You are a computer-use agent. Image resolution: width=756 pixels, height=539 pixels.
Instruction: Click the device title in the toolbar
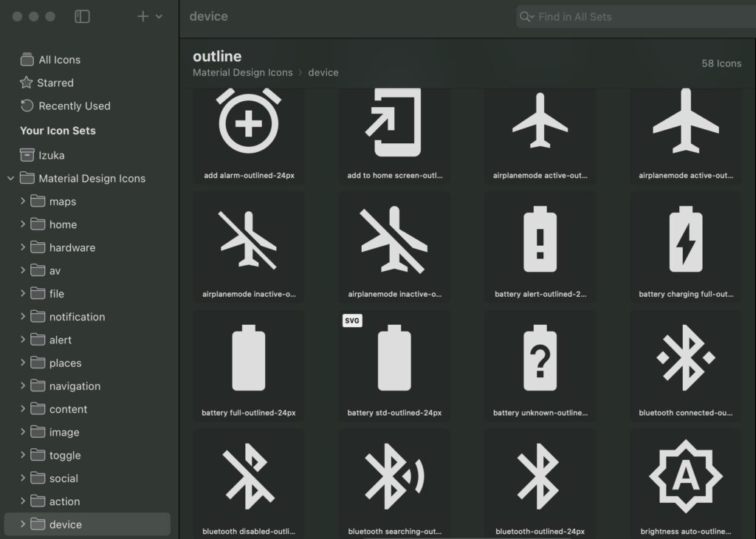click(x=209, y=16)
